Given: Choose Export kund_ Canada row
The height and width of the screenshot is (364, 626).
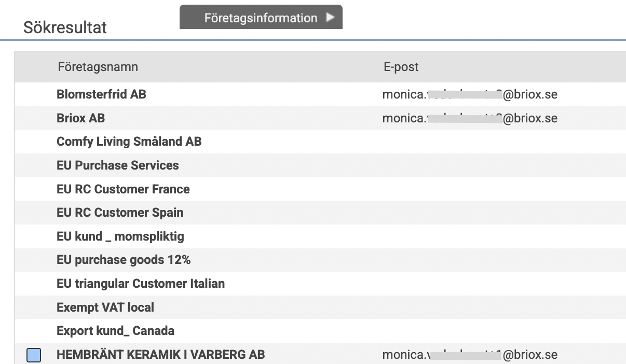Looking at the screenshot, I should click(115, 331).
